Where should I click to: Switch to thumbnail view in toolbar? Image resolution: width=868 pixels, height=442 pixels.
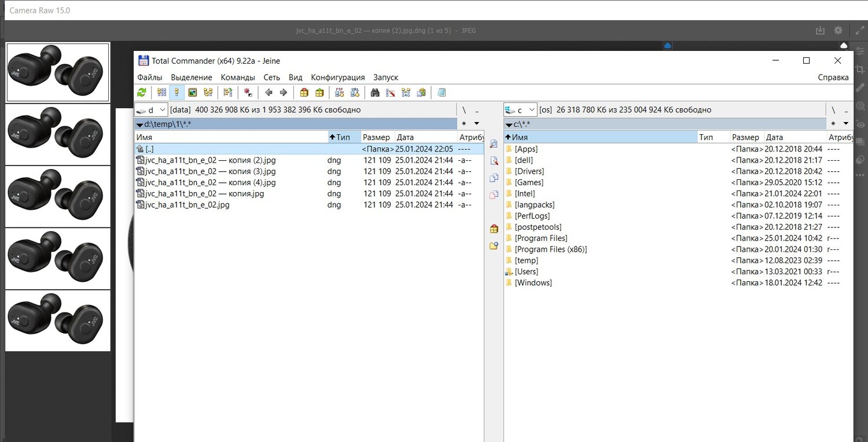coord(193,93)
